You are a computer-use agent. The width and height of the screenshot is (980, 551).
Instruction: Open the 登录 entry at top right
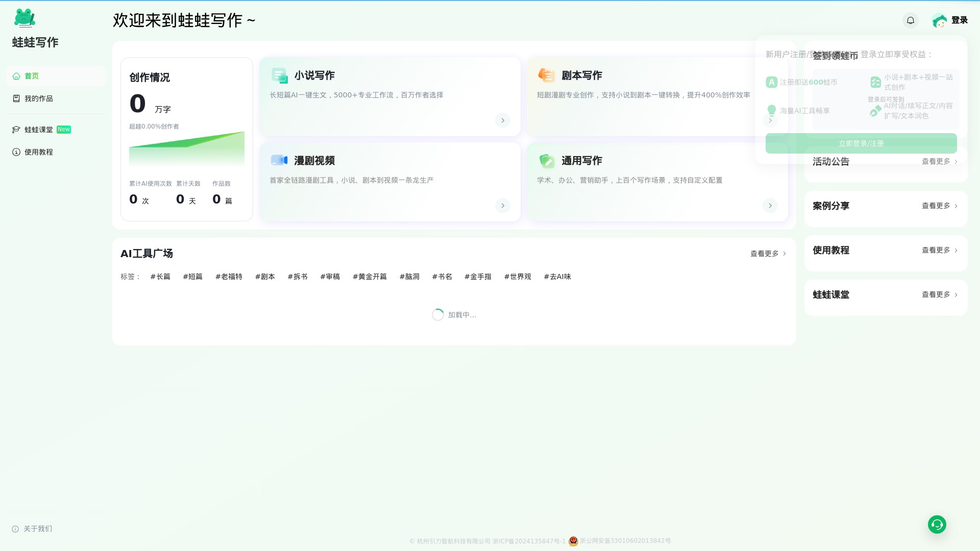959,20
